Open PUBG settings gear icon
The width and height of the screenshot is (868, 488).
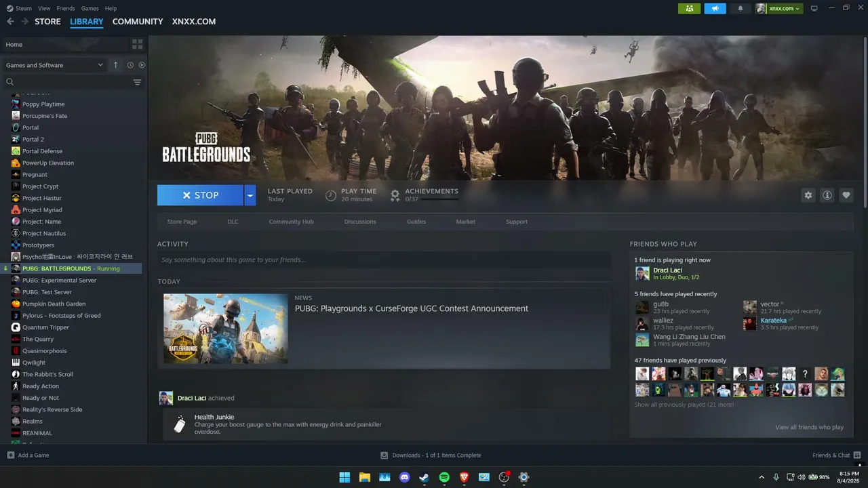click(808, 195)
